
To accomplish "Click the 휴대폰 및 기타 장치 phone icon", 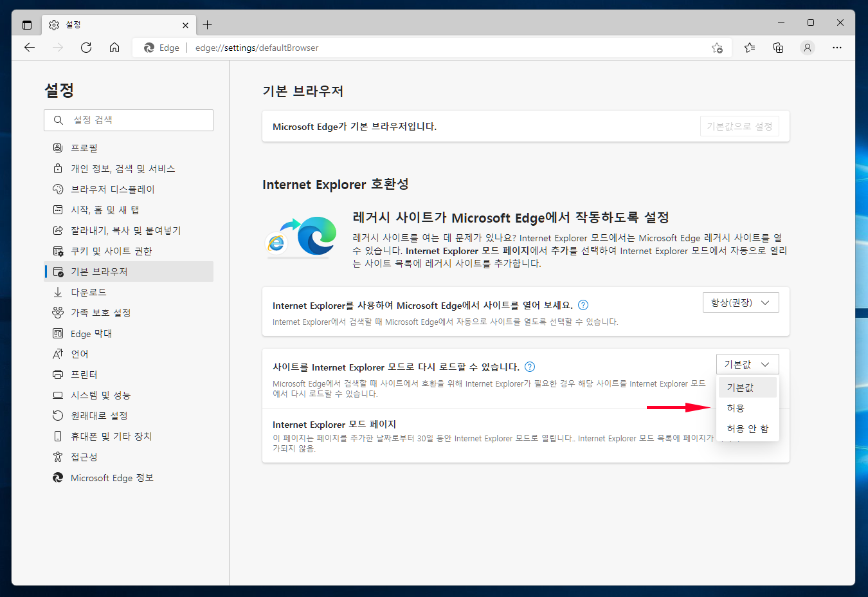I will [58, 436].
